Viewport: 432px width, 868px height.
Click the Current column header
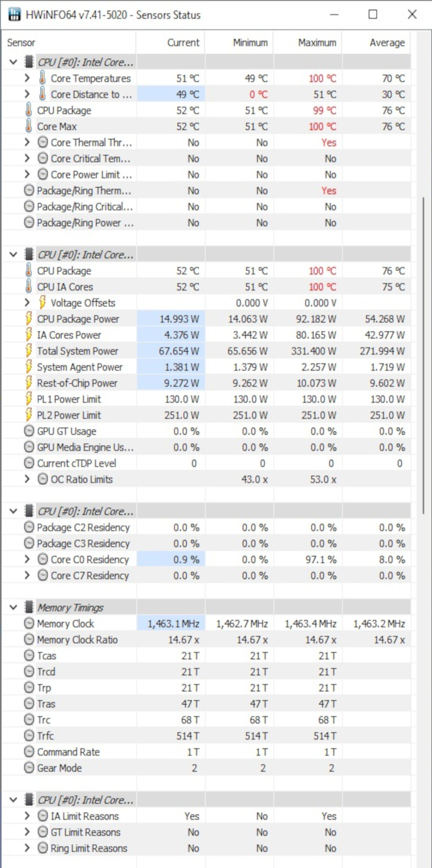pos(183,43)
